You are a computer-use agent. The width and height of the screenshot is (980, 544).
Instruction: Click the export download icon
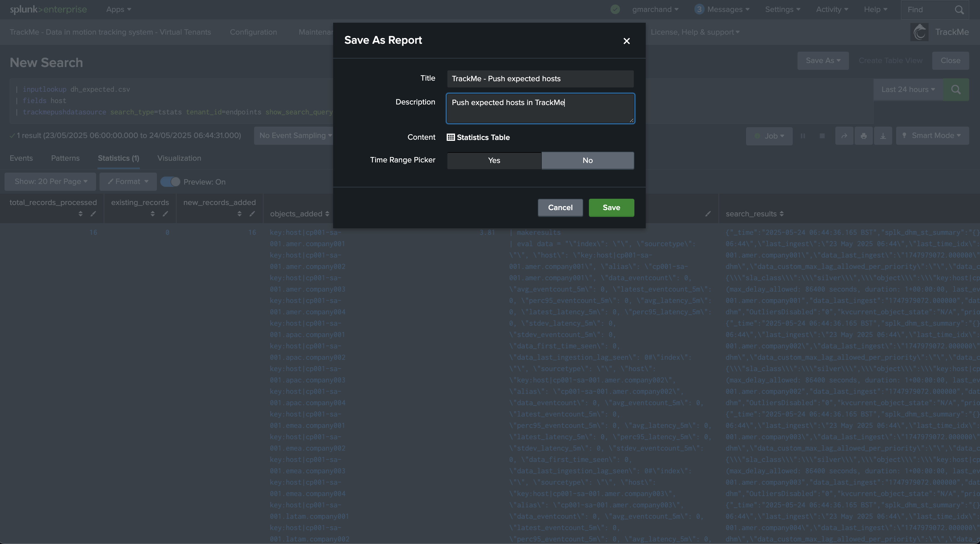pos(883,136)
